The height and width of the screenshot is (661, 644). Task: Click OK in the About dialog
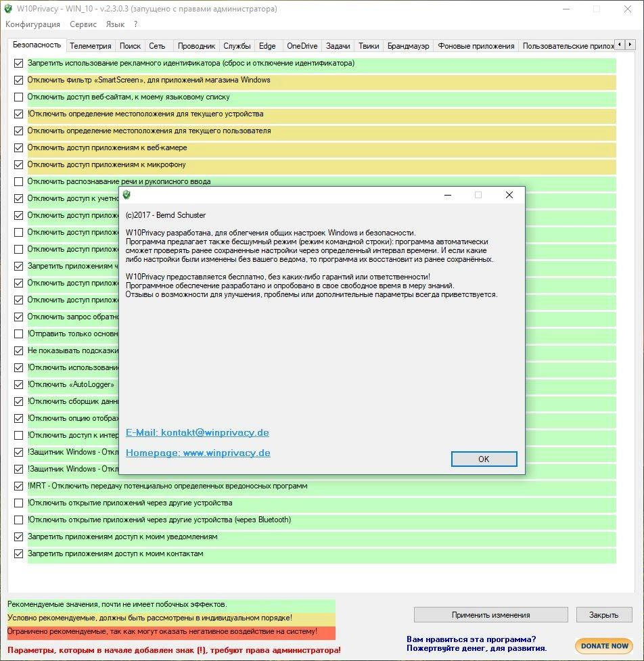pos(484,459)
